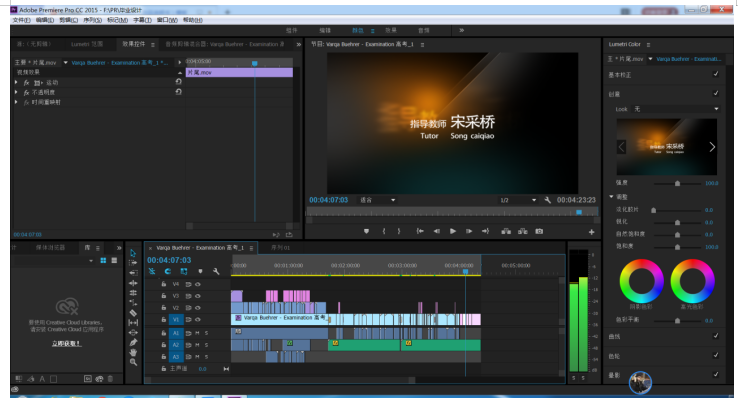Select the Rate Stretch tool

click(133, 293)
